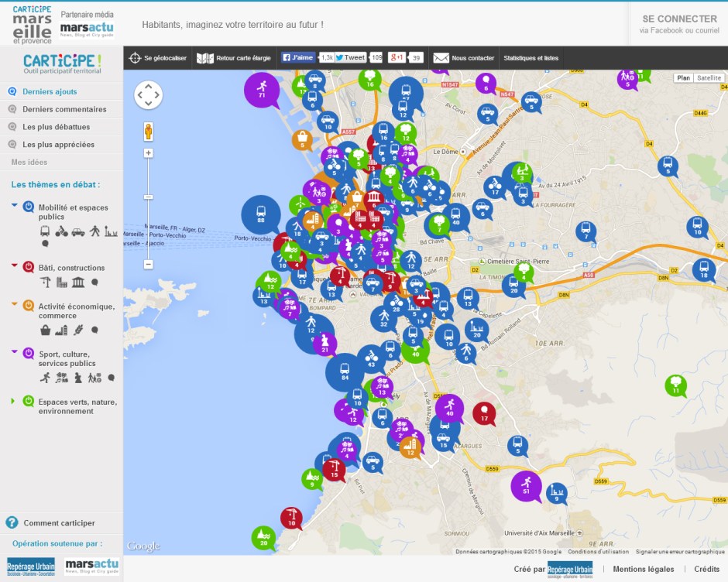Select the bicycle filter icon
This screenshot has width=728, height=582.
click(62, 231)
